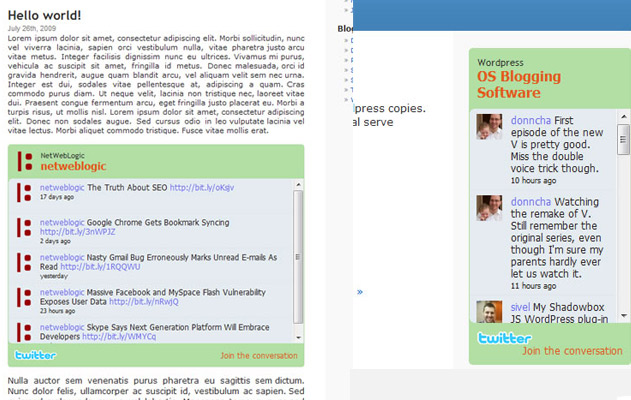Click donncha's photo beside First episode tweet
Screen dimensions: 631x400
point(489,127)
